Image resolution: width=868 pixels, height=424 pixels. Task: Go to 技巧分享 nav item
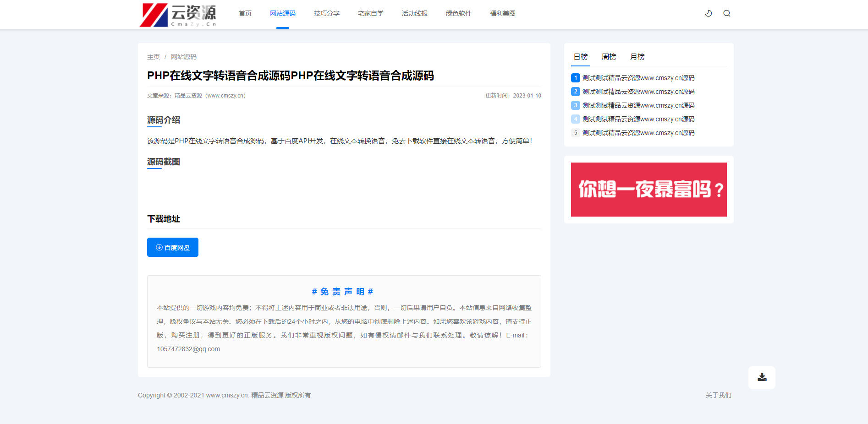coord(327,13)
